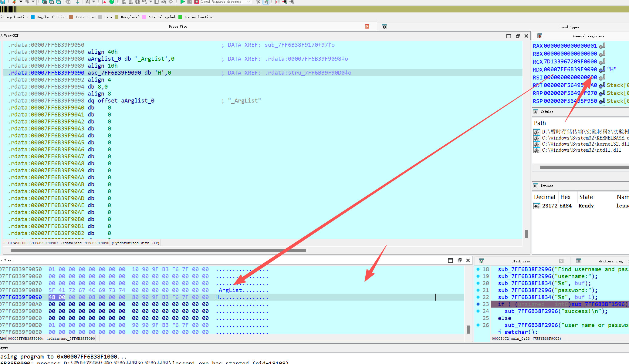
Task: Click the General registers panel icon
Action: [539, 36]
